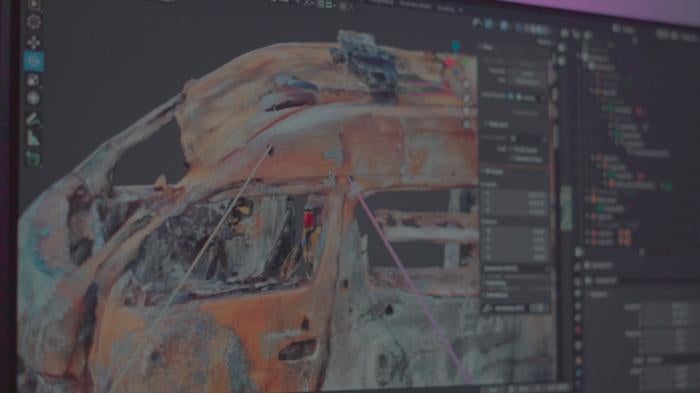
Task: Toggle the red restriction icon beside the green outliner item
Action: click(639, 110)
